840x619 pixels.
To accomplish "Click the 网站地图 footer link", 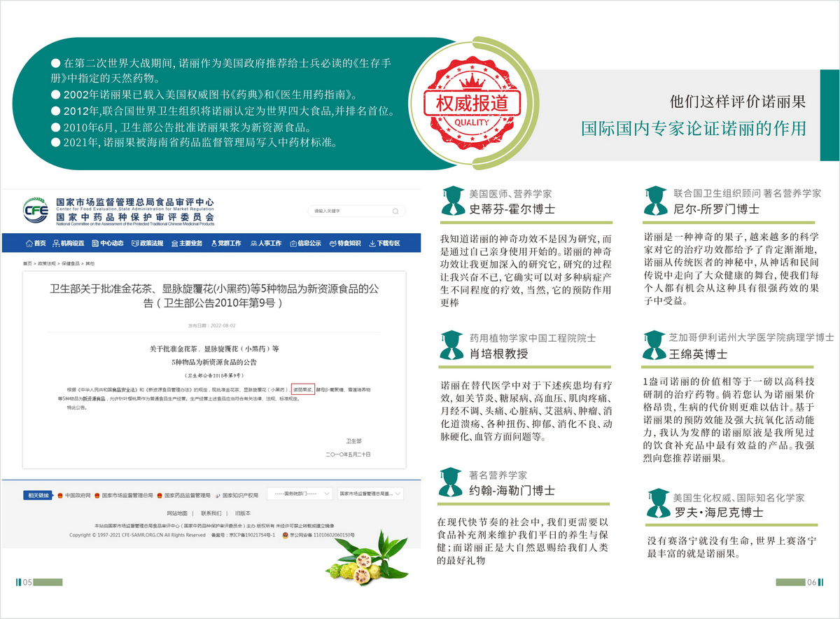I will coord(176,513).
